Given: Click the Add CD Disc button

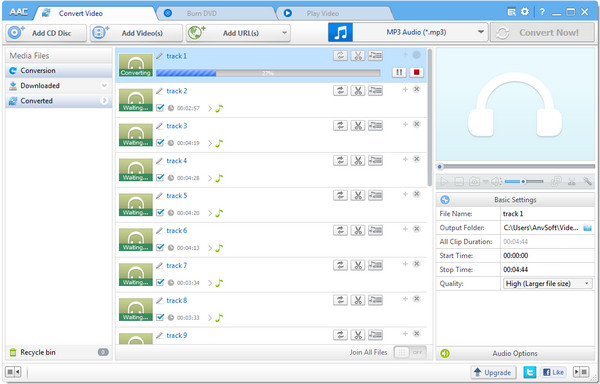Looking at the screenshot, I should [46, 33].
